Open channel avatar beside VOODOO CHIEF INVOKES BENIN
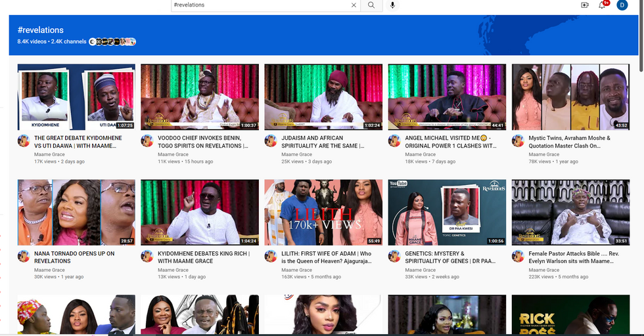The width and height of the screenshot is (644, 336). (x=147, y=140)
